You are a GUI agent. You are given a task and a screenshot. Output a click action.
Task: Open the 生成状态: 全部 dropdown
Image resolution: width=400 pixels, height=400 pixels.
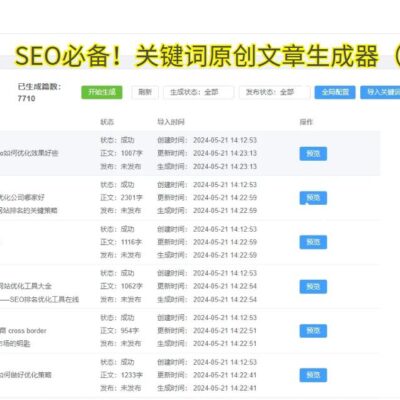coord(199,92)
